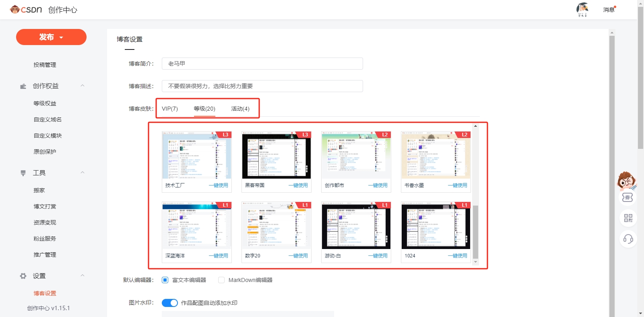Click the 创作中心 header title
Image resolution: width=644 pixels, height=317 pixels.
pos(63,10)
